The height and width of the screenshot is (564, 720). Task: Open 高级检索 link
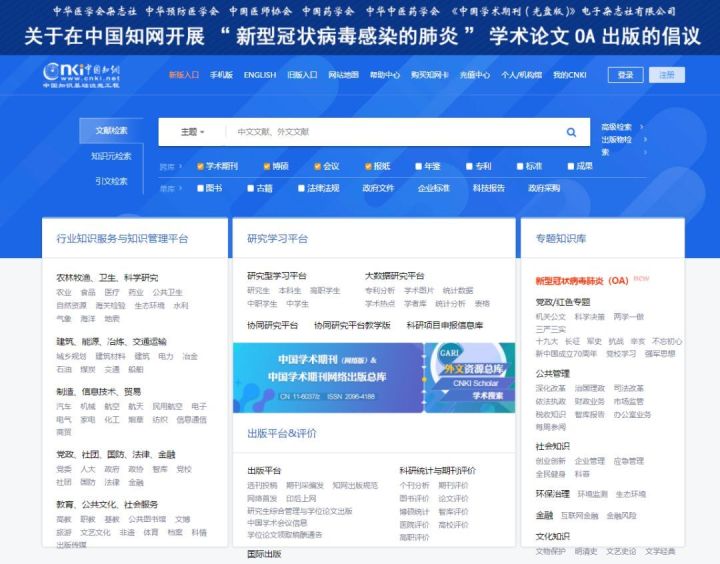[x=617, y=127]
